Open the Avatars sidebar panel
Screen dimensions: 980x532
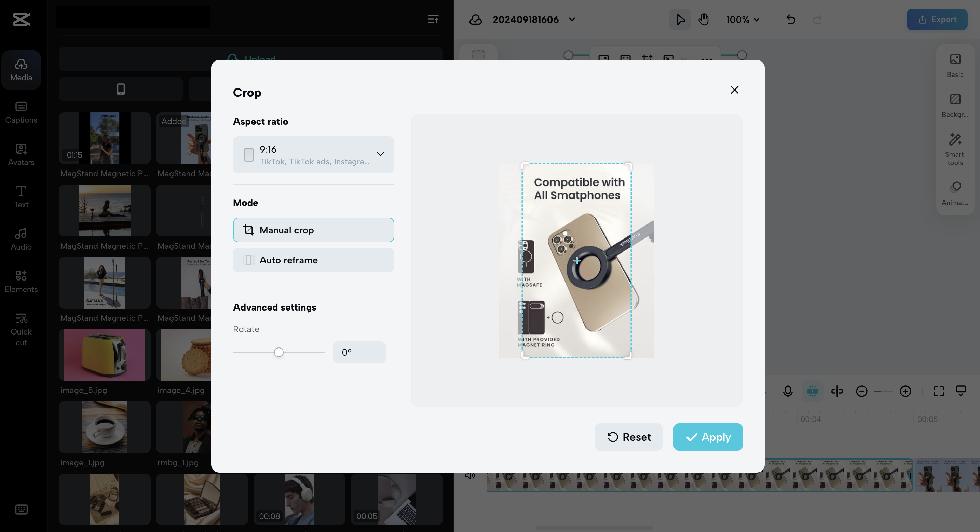[21, 154]
